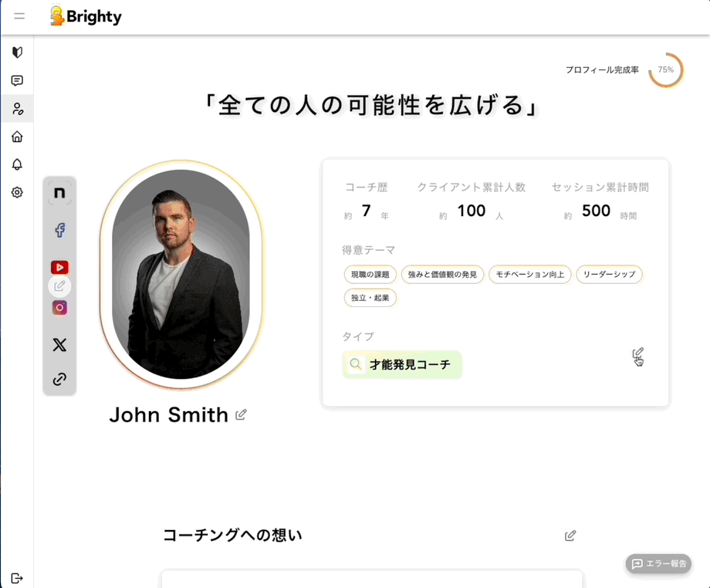This screenshot has width=710, height=588.
Task: Open the Instagram social link
Action: (x=59, y=308)
